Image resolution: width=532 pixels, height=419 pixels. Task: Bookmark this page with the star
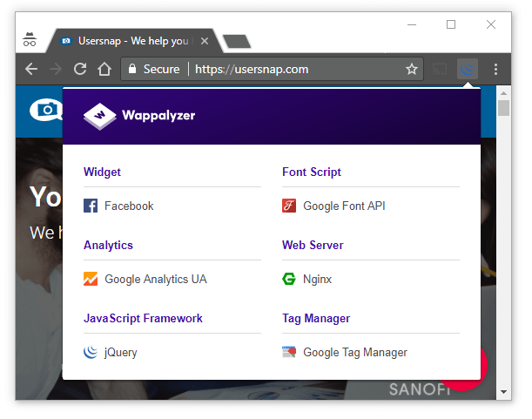coord(412,69)
